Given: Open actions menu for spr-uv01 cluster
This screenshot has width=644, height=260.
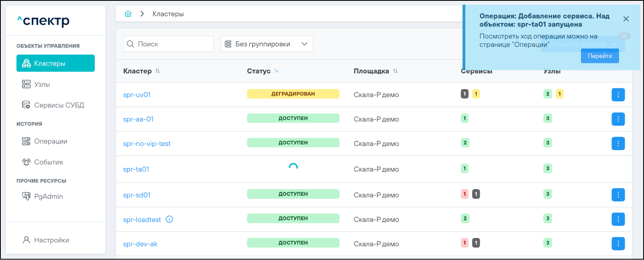Looking at the screenshot, I should [618, 95].
